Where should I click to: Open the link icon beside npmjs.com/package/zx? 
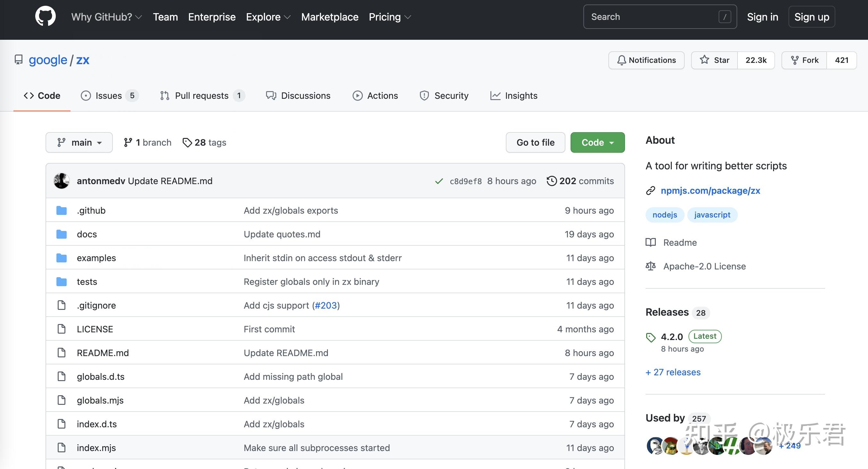coord(650,191)
